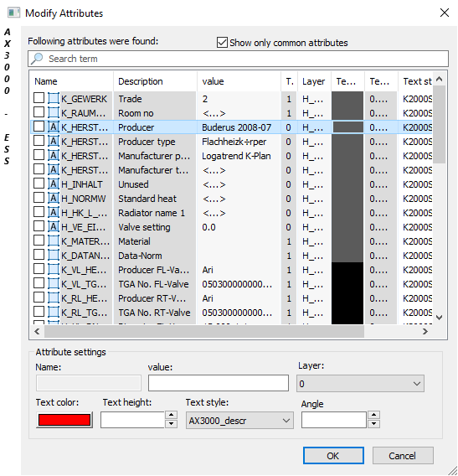
Task: Increase Text height with up arrow
Action: 171,415
